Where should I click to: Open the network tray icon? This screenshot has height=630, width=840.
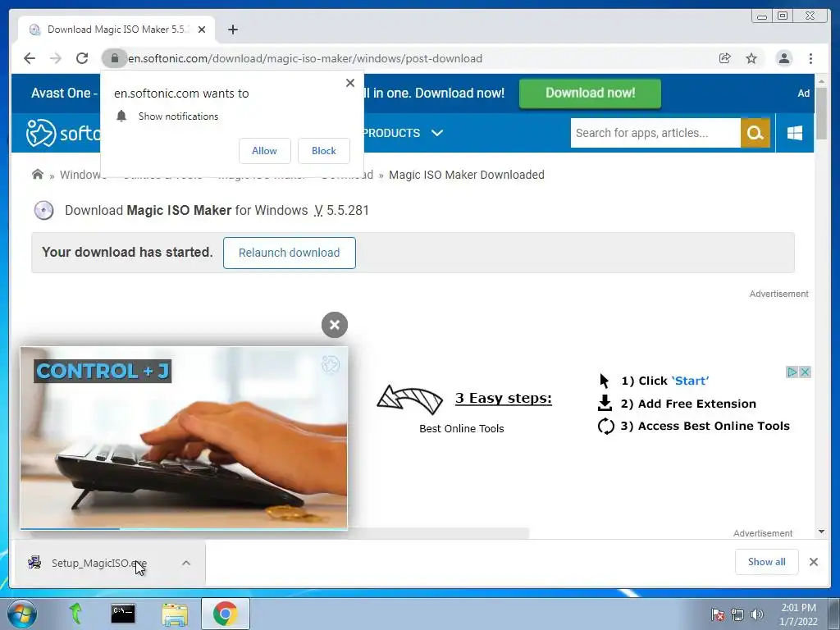click(x=737, y=614)
